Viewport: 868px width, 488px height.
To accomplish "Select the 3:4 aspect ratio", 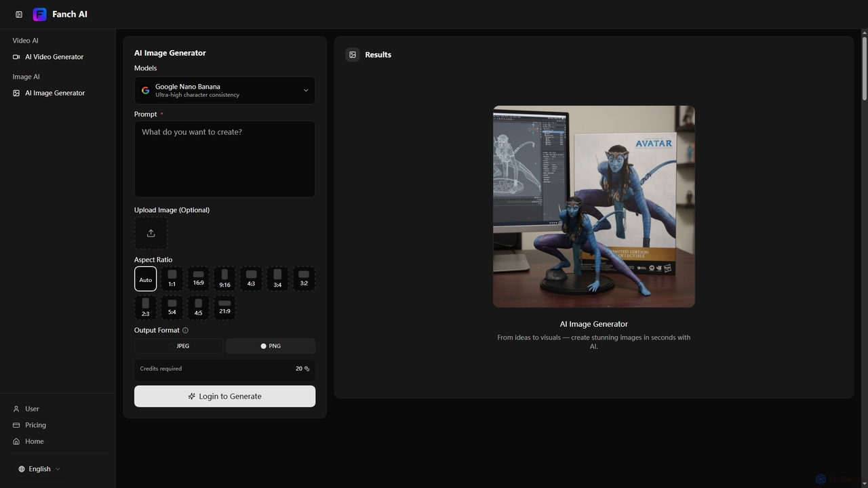I will point(277,279).
